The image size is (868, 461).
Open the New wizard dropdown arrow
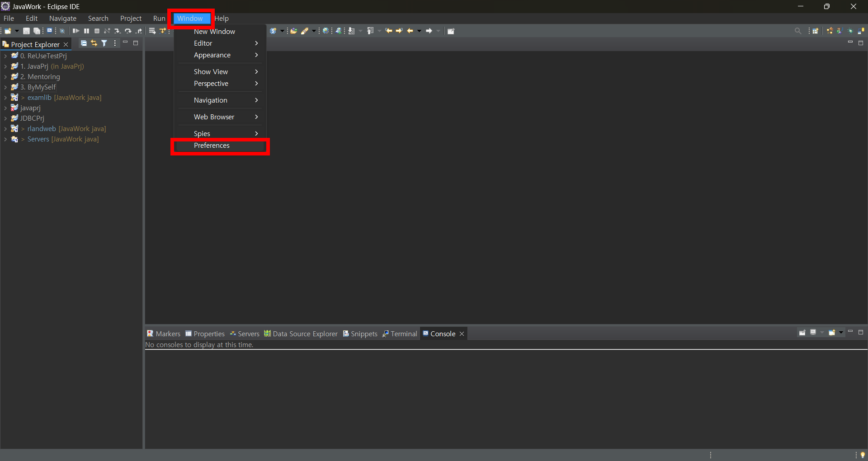tap(17, 31)
